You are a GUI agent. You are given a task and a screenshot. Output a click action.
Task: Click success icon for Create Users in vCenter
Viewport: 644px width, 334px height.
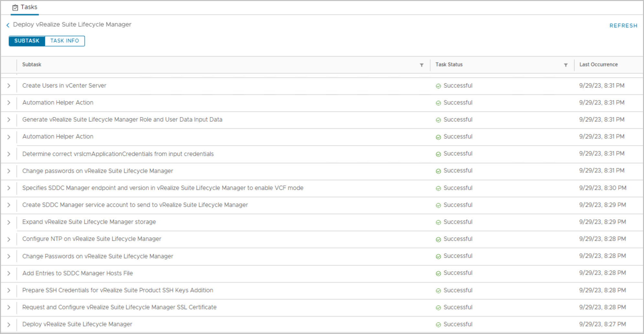438,86
